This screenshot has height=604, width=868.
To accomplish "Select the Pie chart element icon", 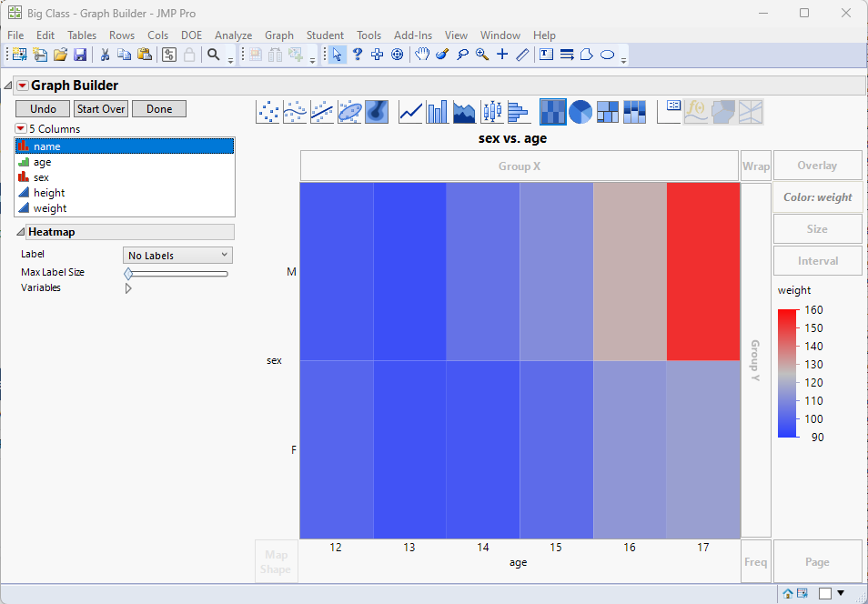I will pyautogui.click(x=579, y=111).
